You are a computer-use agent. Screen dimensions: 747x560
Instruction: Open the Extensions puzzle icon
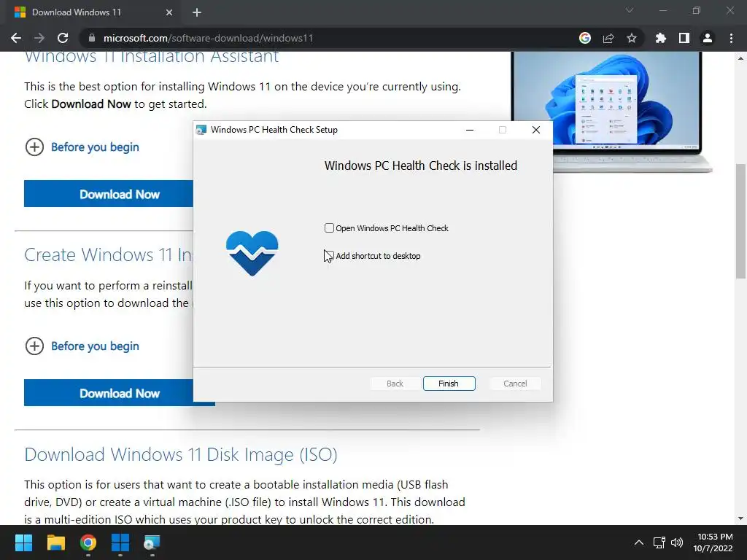click(x=660, y=38)
